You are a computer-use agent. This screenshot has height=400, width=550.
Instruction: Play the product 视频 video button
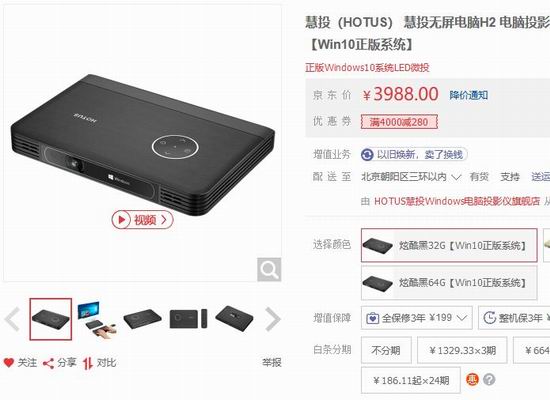pos(142,220)
